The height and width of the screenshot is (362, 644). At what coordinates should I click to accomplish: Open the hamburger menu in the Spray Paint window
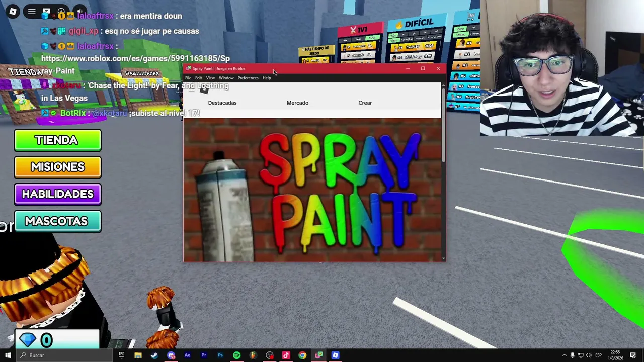pyautogui.click(x=191, y=89)
